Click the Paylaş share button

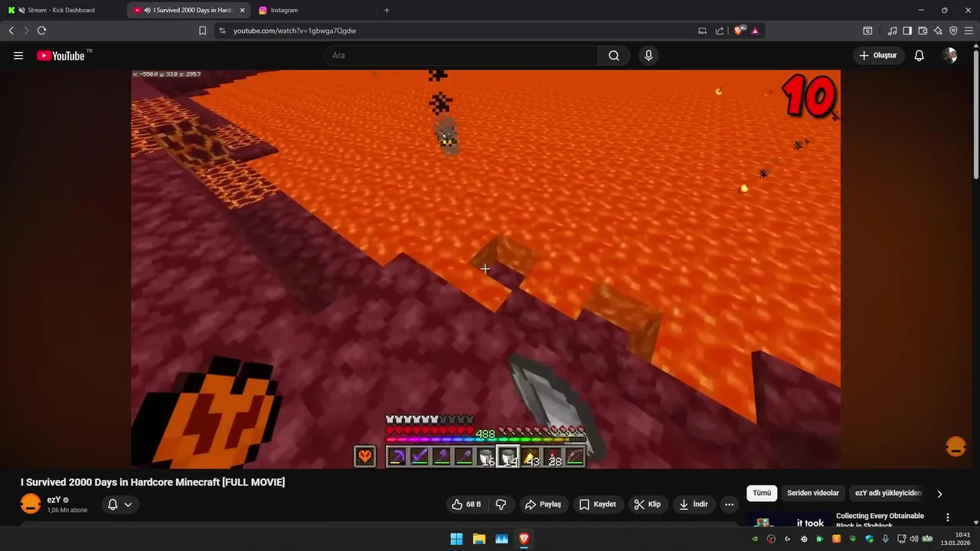point(543,504)
